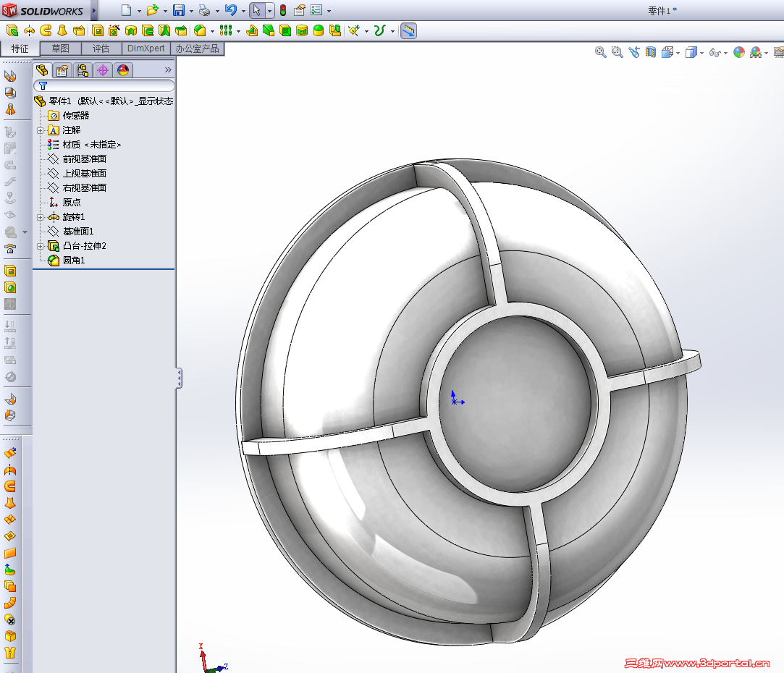This screenshot has width=784, height=673.
Task: Activate the Select arrow tool
Action: [256, 10]
